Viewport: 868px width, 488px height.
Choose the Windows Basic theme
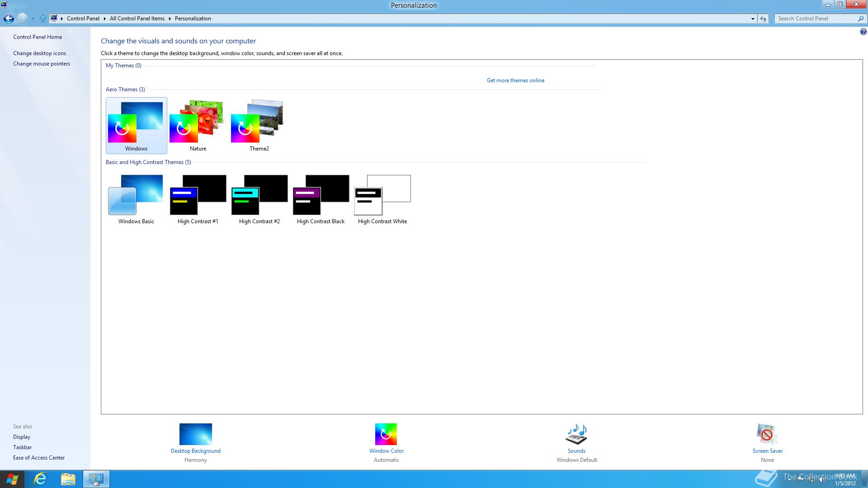point(136,199)
